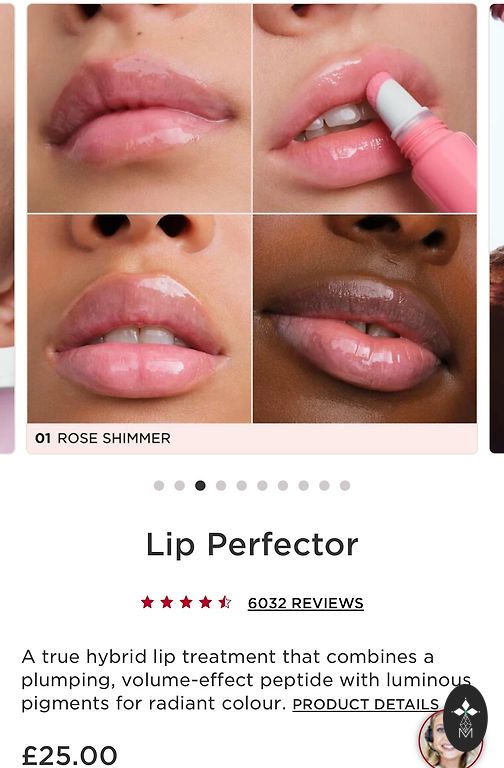Jump to fourth carousel dot
The image size is (504, 768).
click(x=221, y=485)
